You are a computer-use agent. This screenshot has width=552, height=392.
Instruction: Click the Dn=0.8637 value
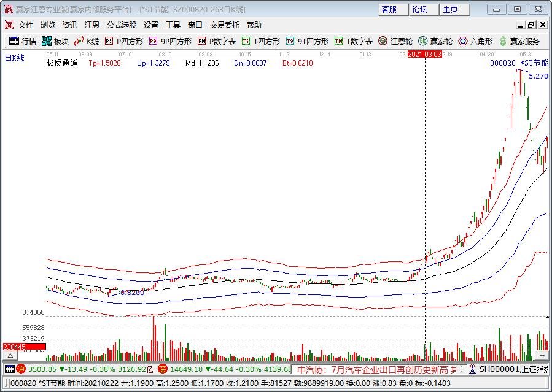point(251,63)
